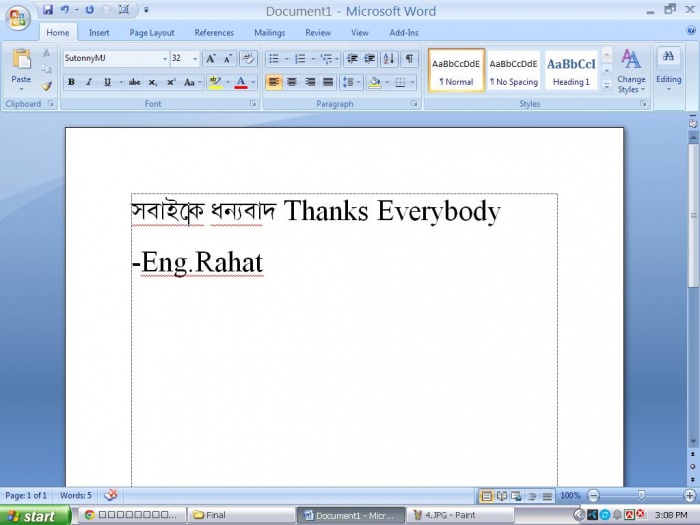Viewport: 700px width, 525px height.
Task: Center align the text
Action: point(292,82)
